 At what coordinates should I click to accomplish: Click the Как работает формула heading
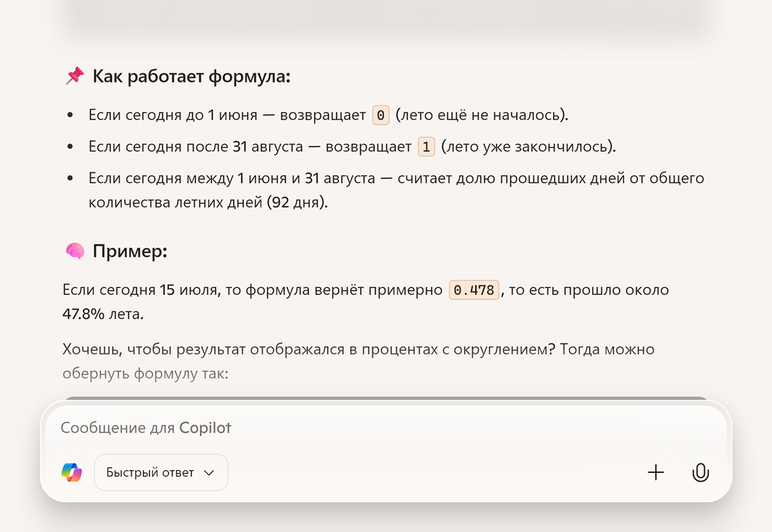(x=191, y=77)
